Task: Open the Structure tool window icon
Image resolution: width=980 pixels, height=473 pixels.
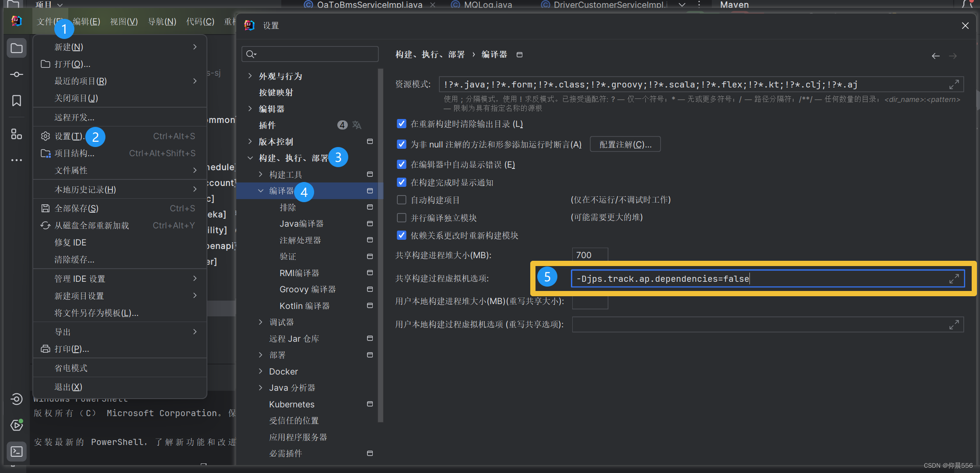Action: [17, 134]
